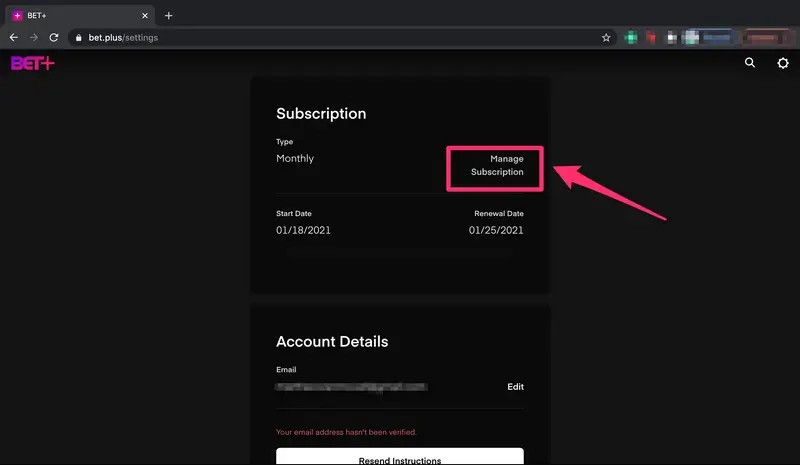This screenshot has height=465, width=800.
Task: Click the green browser extension icon
Action: coord(631,38)
